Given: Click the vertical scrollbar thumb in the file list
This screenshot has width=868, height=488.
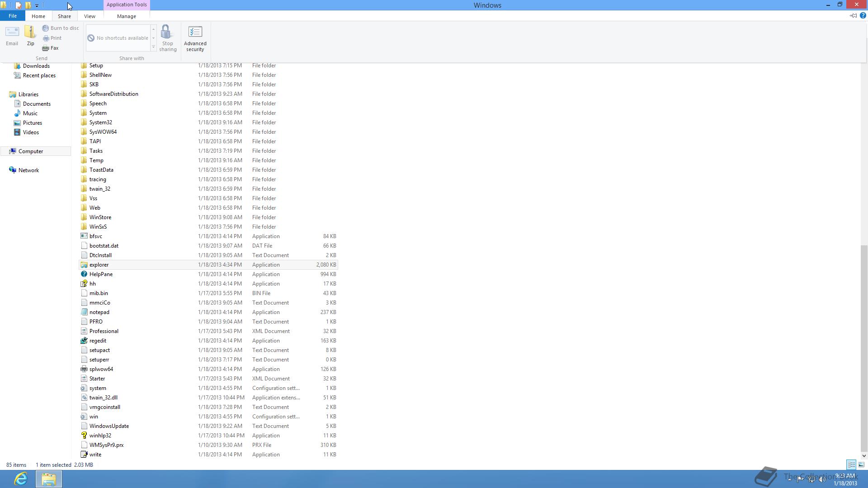Looking at the screenshot, I should [x=864, y=348].
